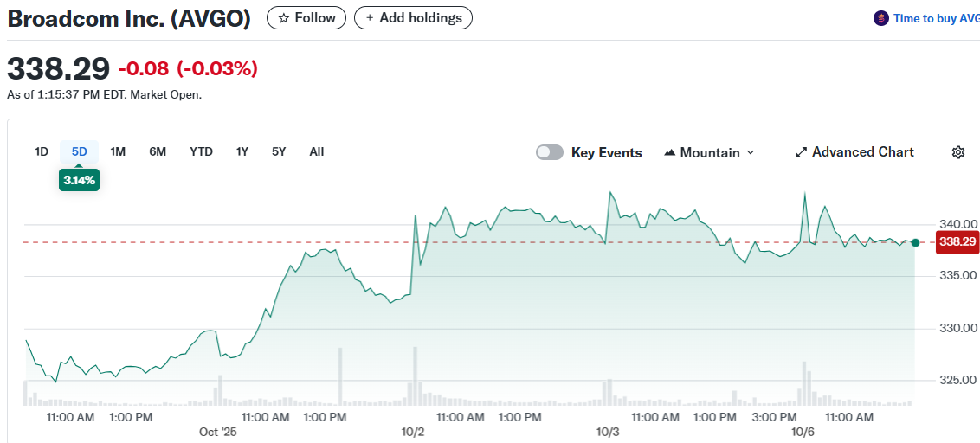Switch to the 1M range
Image resolution: width=980 pixels, height=443 pixels.
[118, 151]
